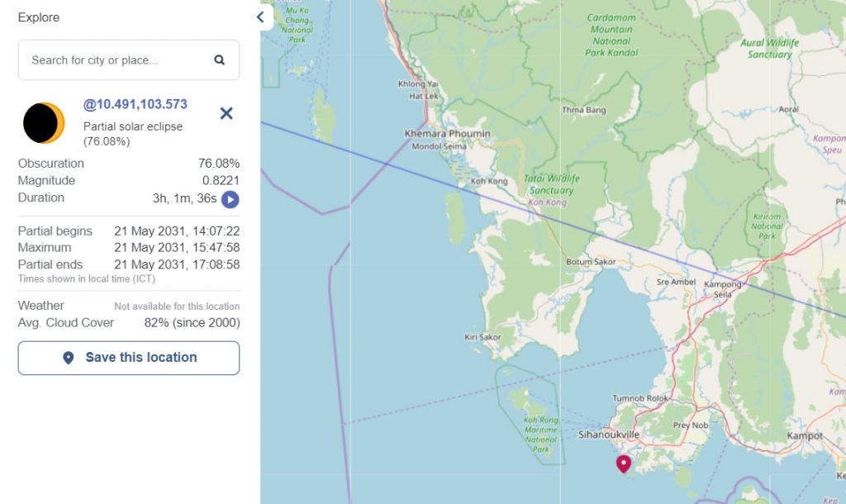The height and width of the screenshot is (504, 846).
Task: Click the Tatai Wildlife Sanctuary label
Action: [x=552, y=184]
